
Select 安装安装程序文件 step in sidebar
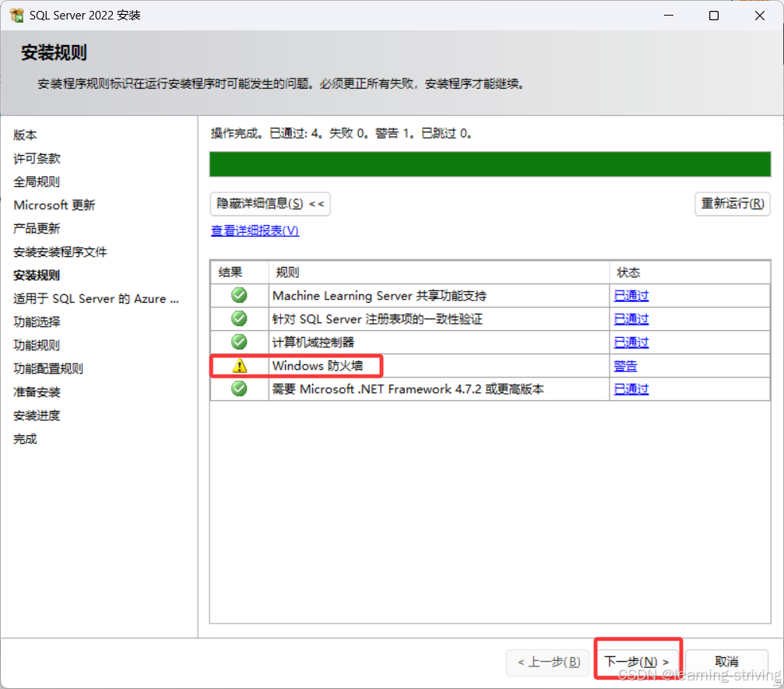click(x=60, y=252)
